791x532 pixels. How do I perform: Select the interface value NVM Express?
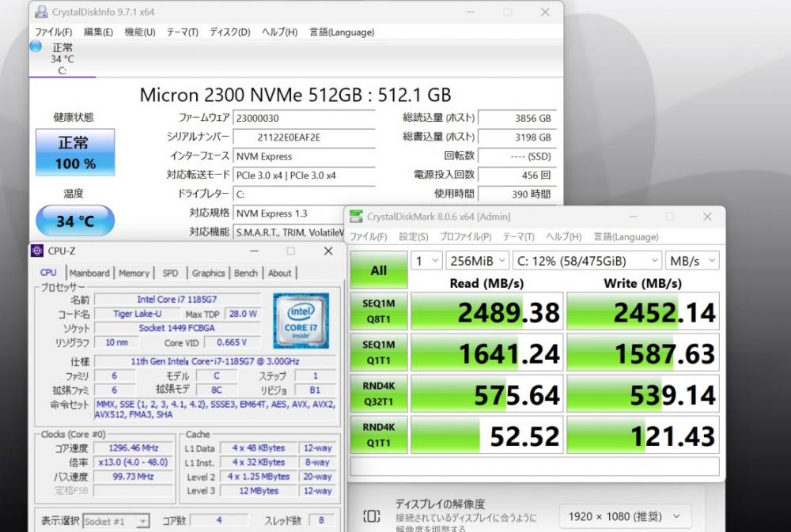point(304,157)
